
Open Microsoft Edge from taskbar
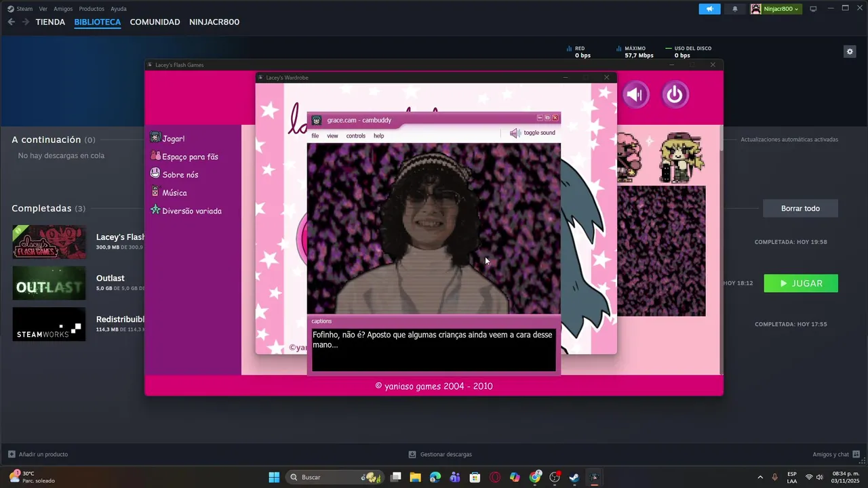(x=435, y=477)
